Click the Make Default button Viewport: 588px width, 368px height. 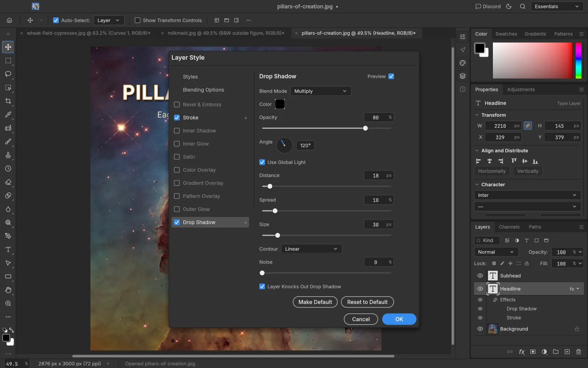[315, 302]
